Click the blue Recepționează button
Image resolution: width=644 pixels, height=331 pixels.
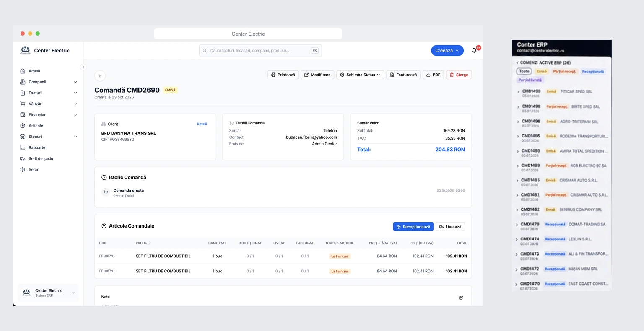coord(413,227)
